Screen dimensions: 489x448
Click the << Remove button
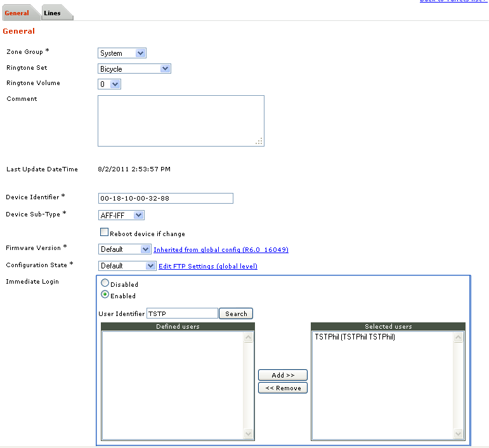click(x=283, y=388)
